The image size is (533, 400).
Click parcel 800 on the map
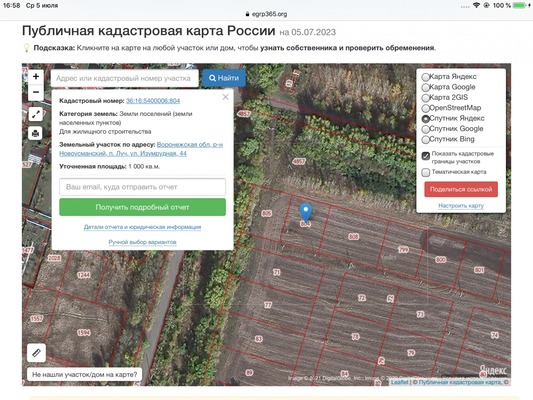click(x=441, y=260)
